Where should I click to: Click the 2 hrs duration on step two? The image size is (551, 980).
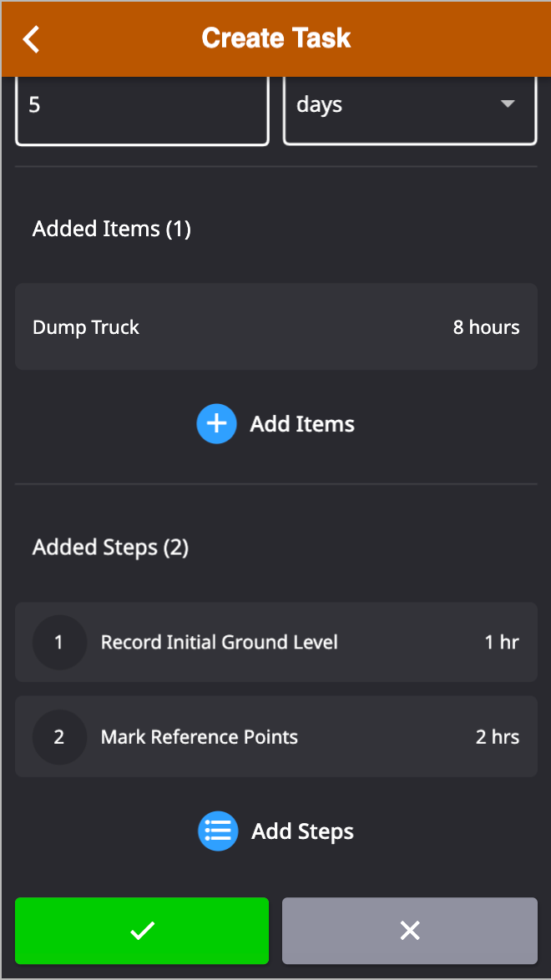498,737
